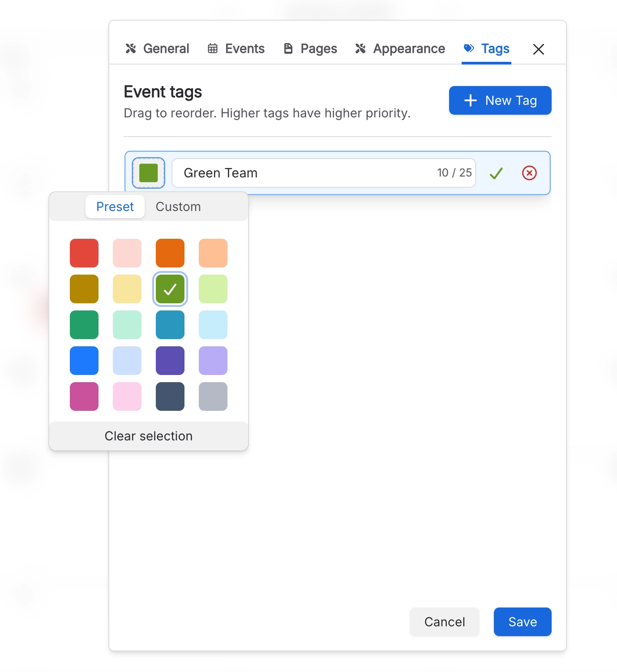Screen dimensions: 617x672
Task: Pick the pale pink preset color
Action: pyautogui.click(x=127, y=396)
